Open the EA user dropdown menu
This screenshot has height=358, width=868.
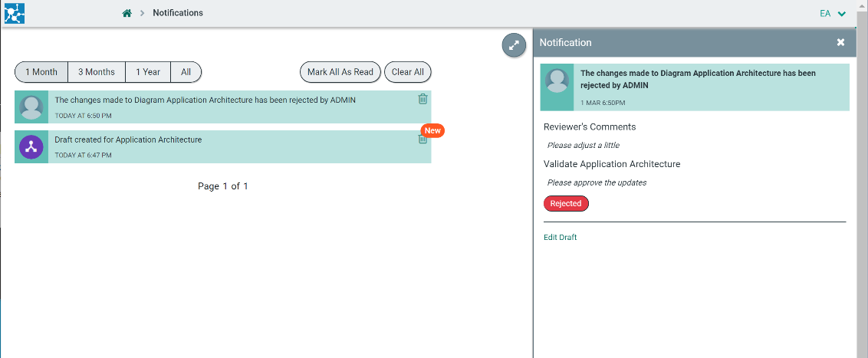(x=833, y=13)
